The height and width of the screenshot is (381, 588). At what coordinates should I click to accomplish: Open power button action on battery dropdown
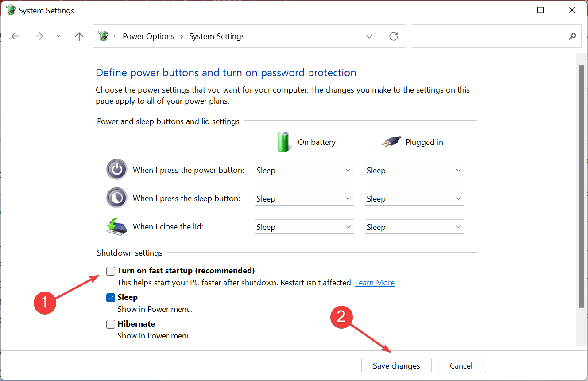[x=304, y=170]
